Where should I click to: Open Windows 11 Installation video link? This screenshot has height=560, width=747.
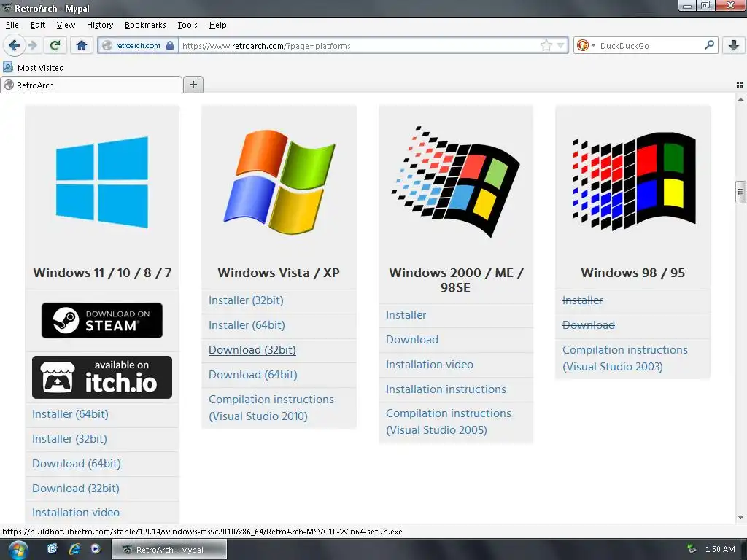tap(76, 513)
